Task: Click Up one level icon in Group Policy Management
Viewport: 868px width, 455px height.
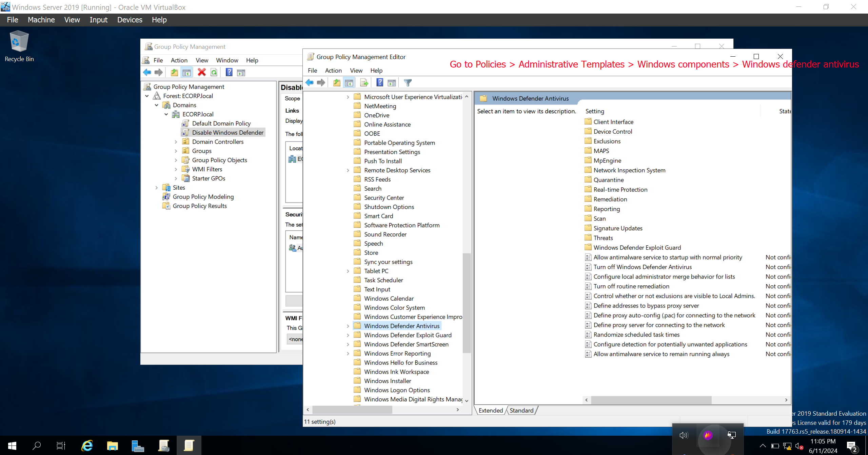Action: tap(174, 72)
